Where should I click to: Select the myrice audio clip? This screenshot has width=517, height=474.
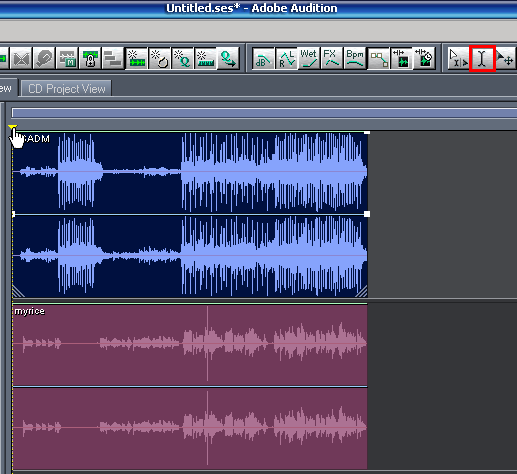click(190, 387)
